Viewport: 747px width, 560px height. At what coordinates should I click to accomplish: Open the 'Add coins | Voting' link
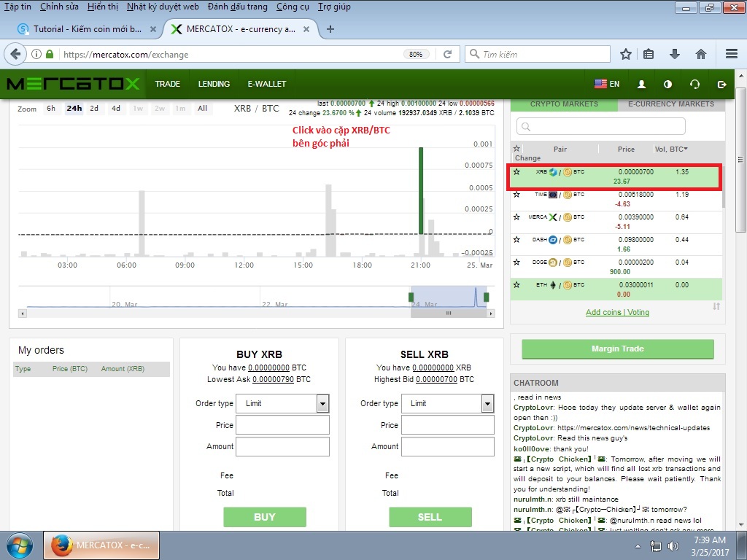pyautogui.click(x=617, y=312)
